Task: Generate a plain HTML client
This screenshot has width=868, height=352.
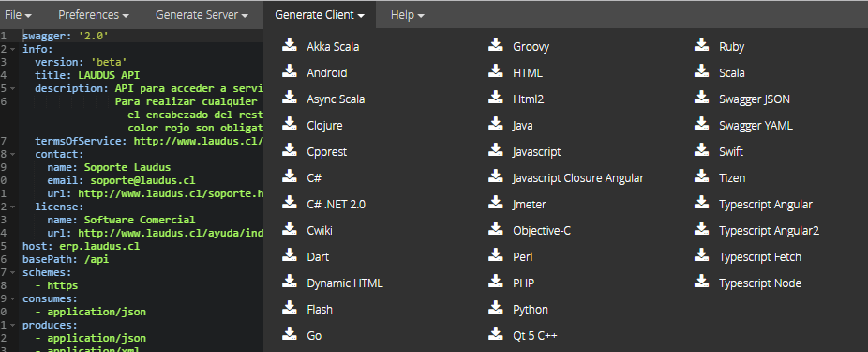Action: 528,72
